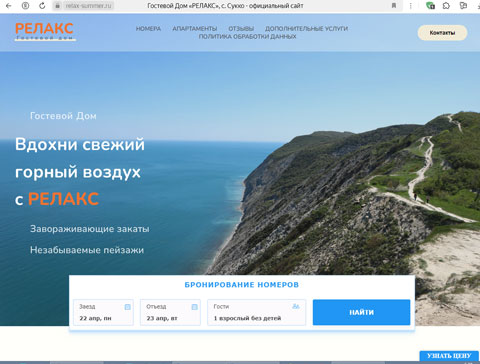Bookmark this page with the bookmark icon
Viewport: 480px width, 364px height.
point(394,6)
